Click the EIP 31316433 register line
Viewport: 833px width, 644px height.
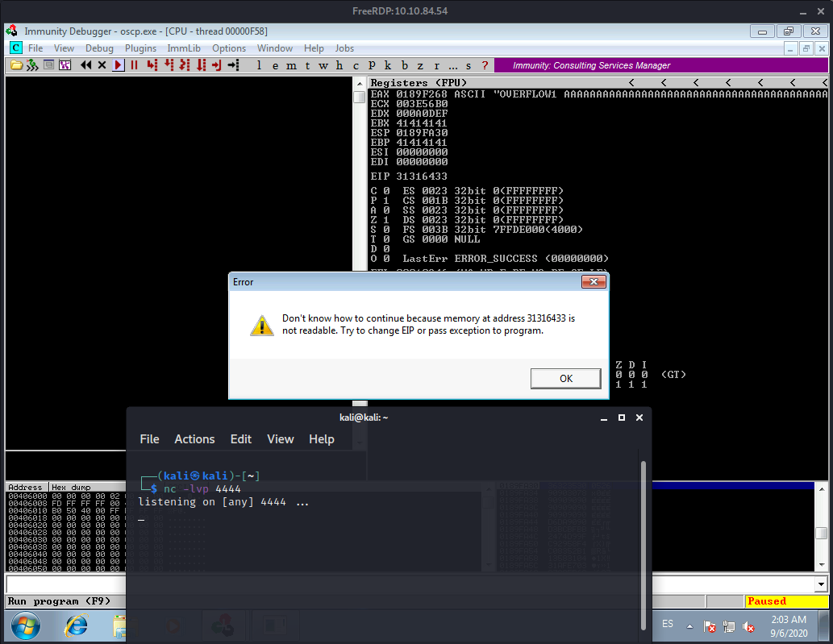coord(409,177)
